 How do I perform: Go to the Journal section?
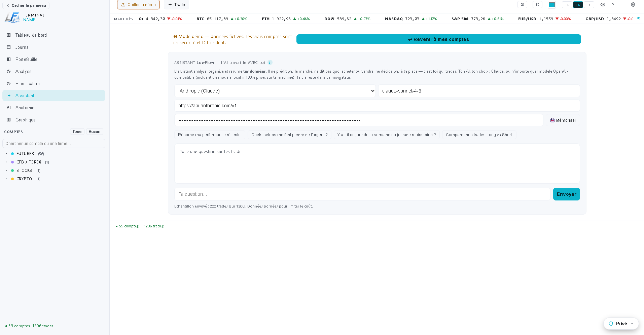click(x=54, y=47)
